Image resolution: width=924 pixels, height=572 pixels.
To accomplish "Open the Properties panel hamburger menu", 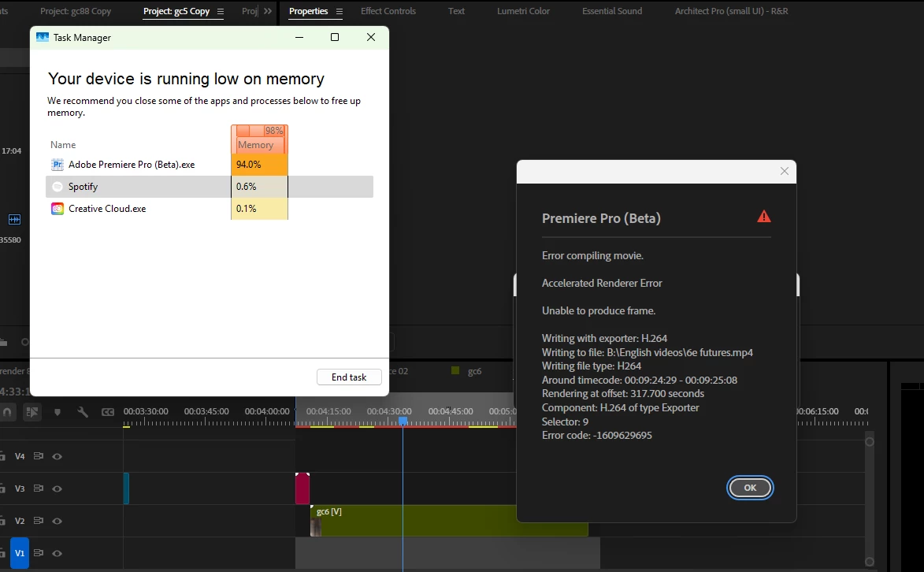I will tap(339, 11).
